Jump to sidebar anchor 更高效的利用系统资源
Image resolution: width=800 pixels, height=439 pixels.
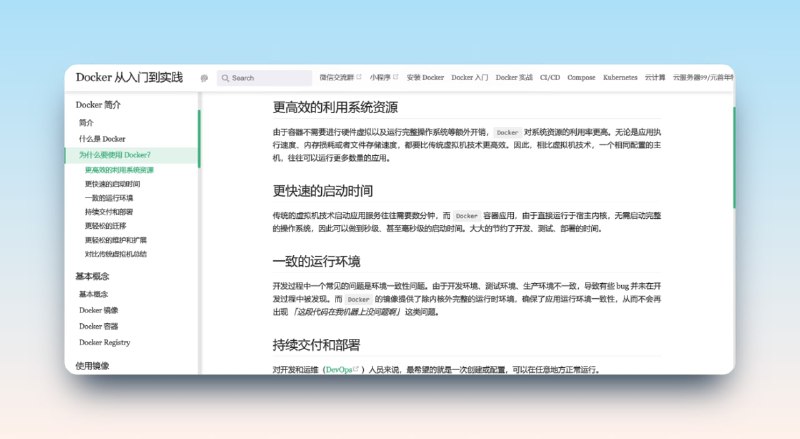click(119, 170)
